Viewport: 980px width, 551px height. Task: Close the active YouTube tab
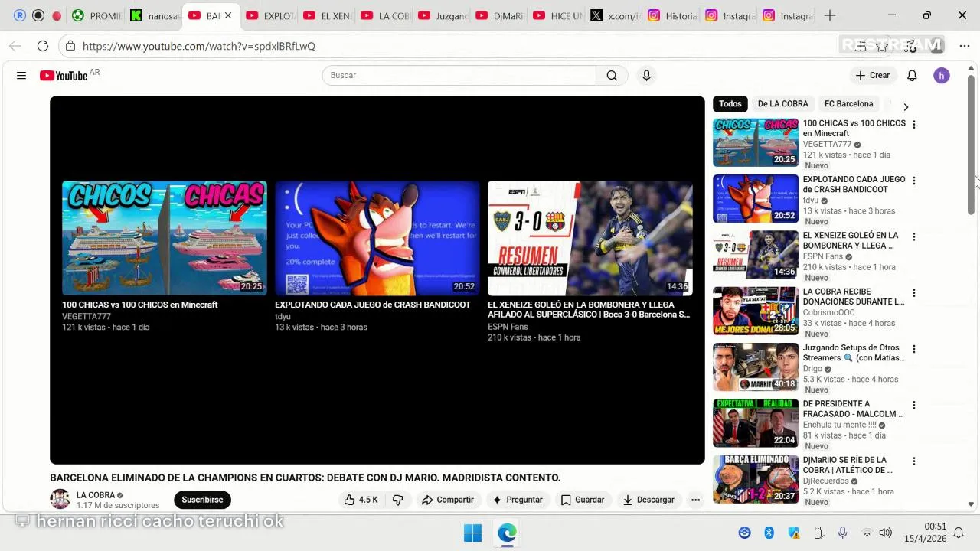[228, 15]
